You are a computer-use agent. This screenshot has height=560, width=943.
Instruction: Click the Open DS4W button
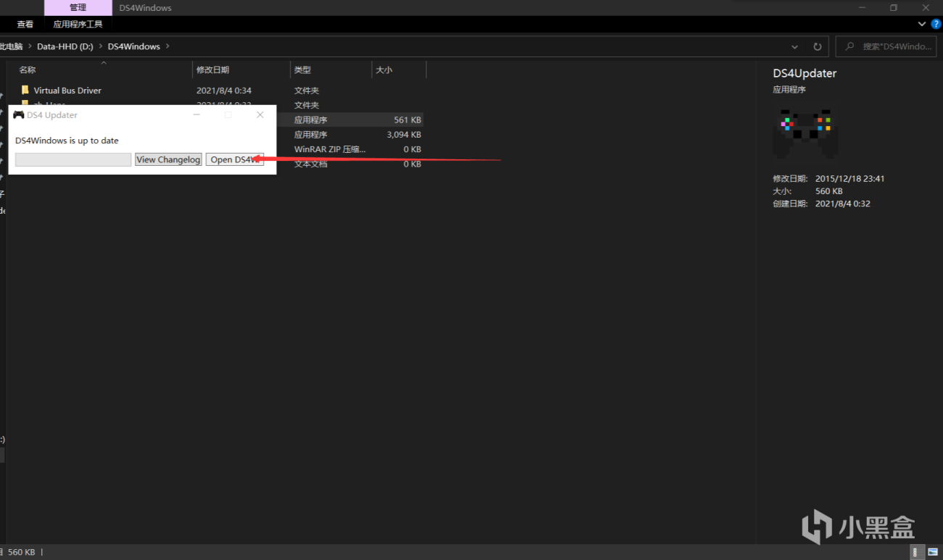coord(235,159)
